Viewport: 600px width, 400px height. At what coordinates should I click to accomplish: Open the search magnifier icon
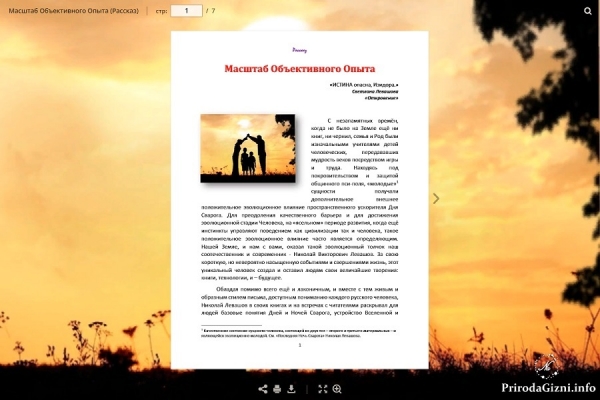[588, 11]
